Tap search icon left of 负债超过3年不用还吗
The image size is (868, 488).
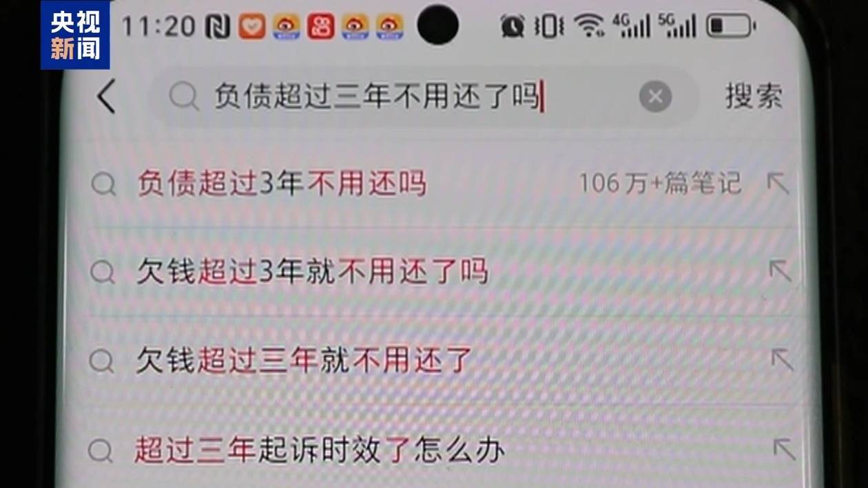coord(103,184)
